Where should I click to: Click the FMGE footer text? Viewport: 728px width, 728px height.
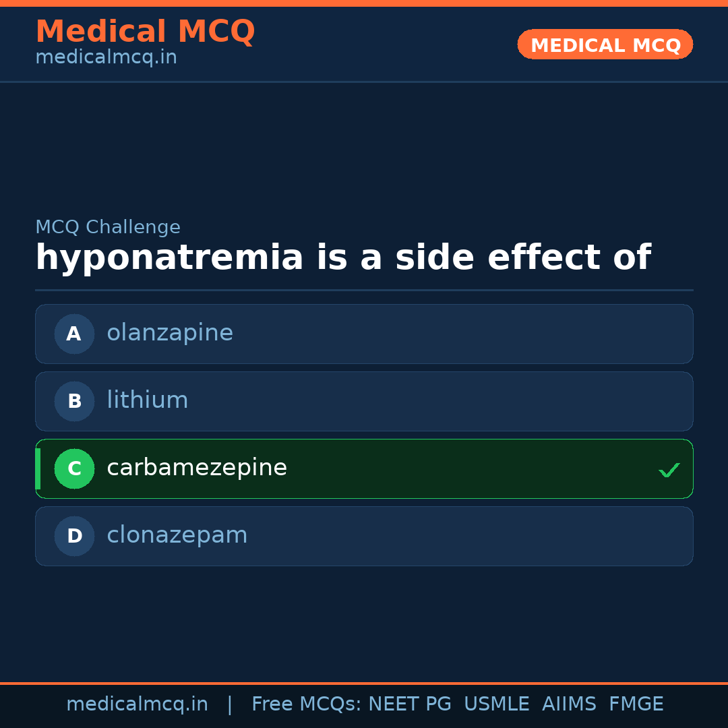point(636,704)
